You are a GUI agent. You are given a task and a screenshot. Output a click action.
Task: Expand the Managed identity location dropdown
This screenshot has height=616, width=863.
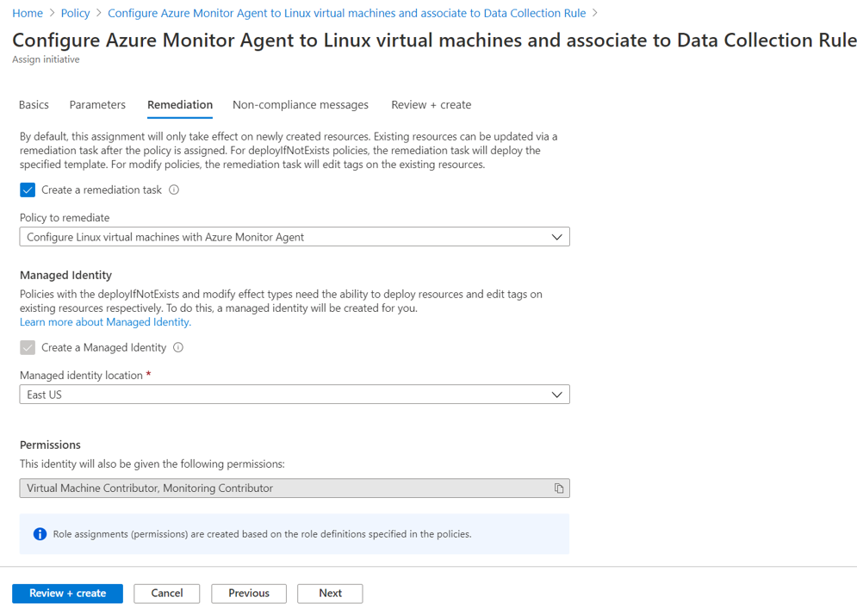[295, 395]
